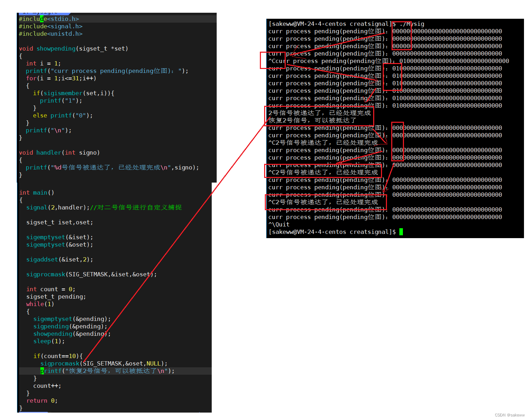Click the #include<unistd.h> line
The image size is (530, 420).
point(51,34)
